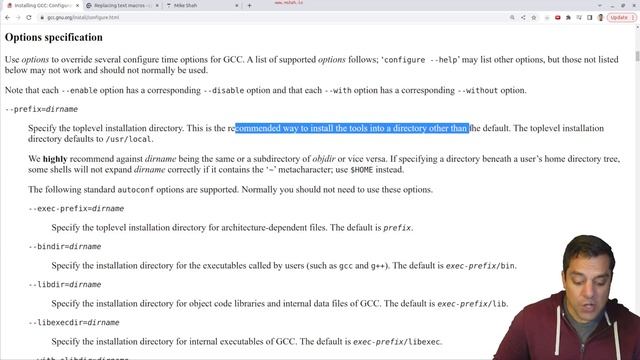The width and height of the screenshot is (640, 360).
Task: Click the --libdir=dirname option text
Action: (64, 284)
